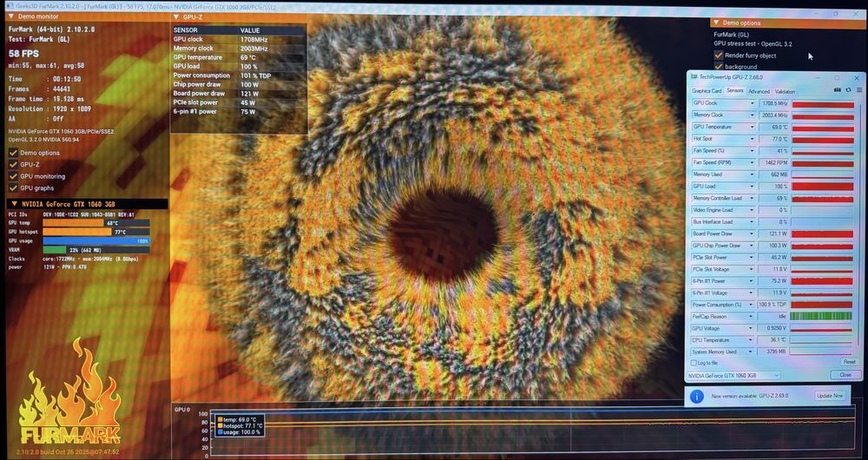Click the FurMark flame logo
The image size is (868, 460).
pos(69,392)
